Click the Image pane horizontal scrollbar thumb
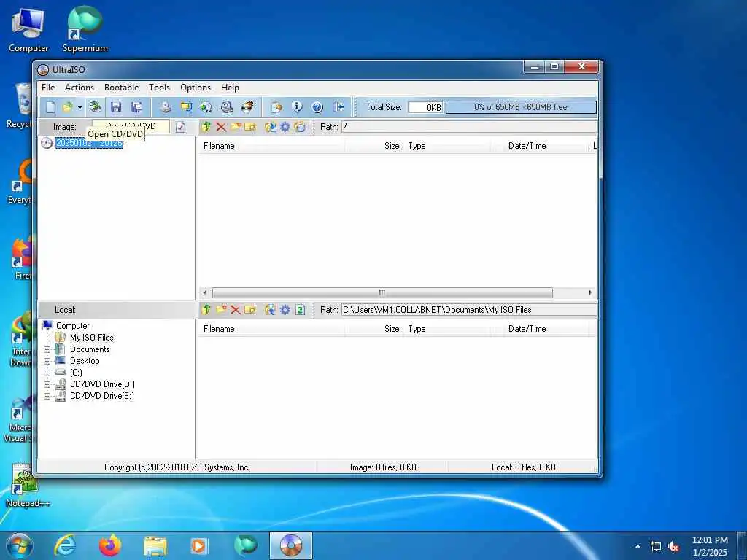The width and height of the screenshot is (747, 560). [x=382, y=292]
